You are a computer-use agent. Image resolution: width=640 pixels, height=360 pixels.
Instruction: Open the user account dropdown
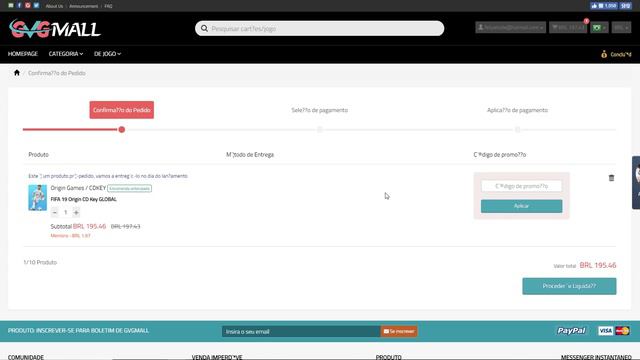coord(510,27)
